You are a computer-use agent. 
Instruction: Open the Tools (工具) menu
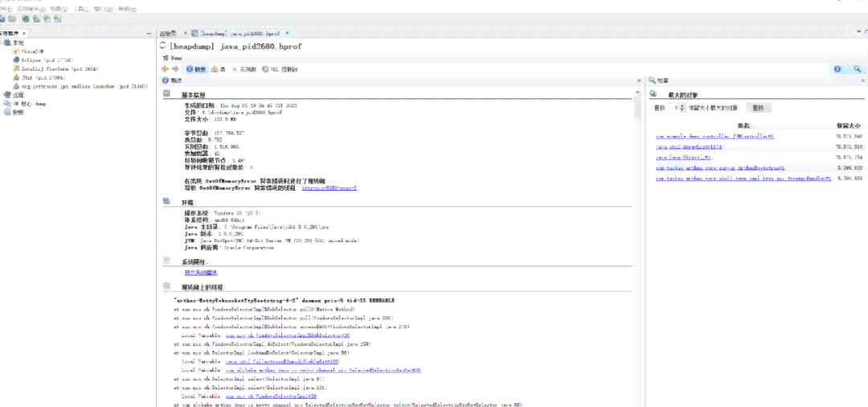click(81, 9)
